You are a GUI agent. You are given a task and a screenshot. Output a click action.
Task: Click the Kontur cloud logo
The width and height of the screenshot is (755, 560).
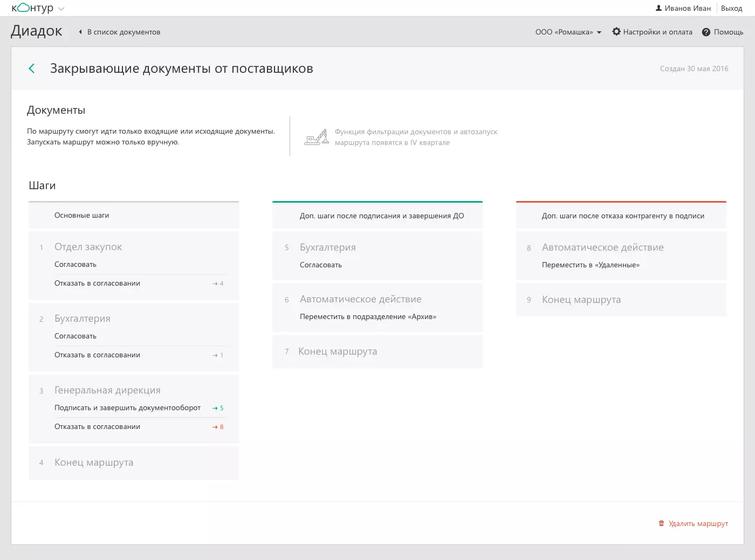(32, 8)
